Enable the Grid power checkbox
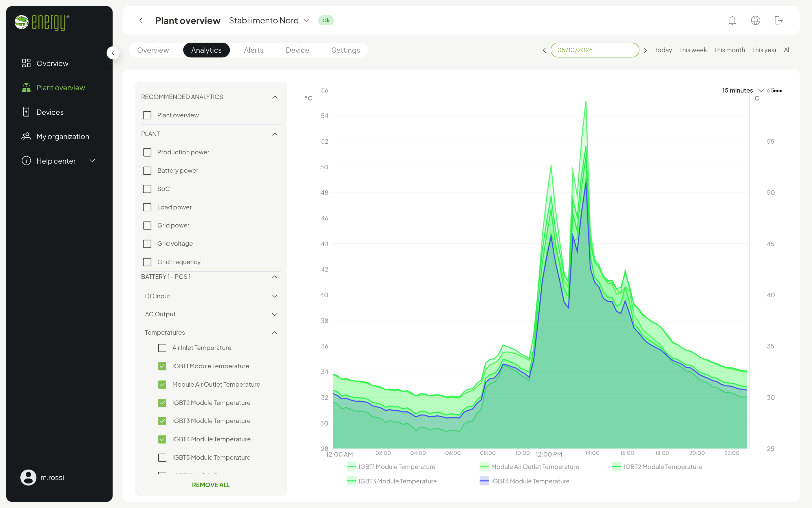This screenshot has height=508, width=812. click(x=147, y=225)
